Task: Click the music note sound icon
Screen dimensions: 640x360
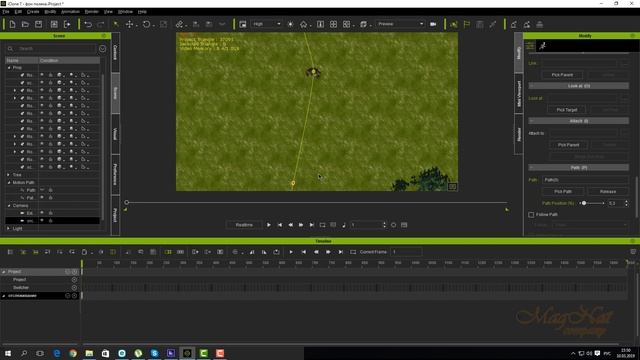Action: click(344, 225)
